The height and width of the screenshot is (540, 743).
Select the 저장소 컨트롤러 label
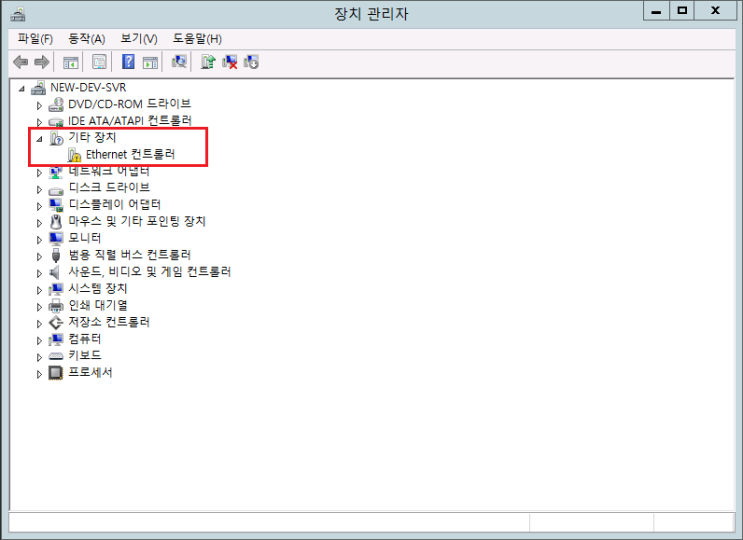click(x=109, y=322)
